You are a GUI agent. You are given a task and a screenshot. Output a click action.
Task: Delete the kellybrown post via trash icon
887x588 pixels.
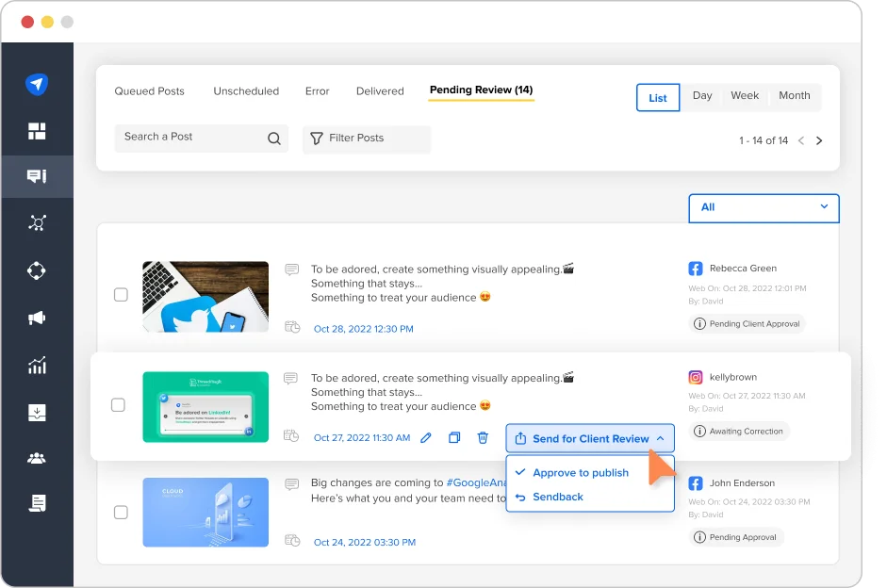pos(482,437)
